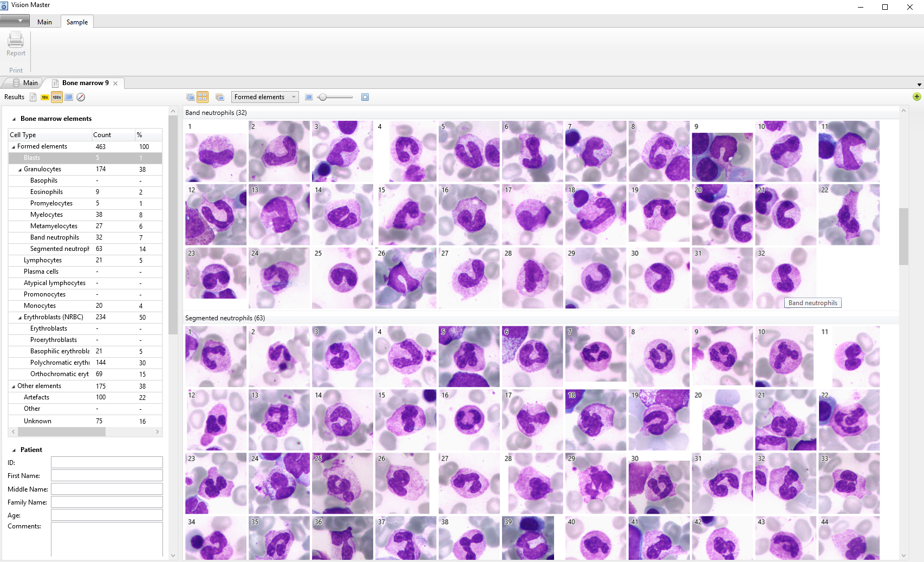924x562 pixels.
Task: Select Segmented neutrophil thumbnail number 5
Action: (x=469, y=357)
